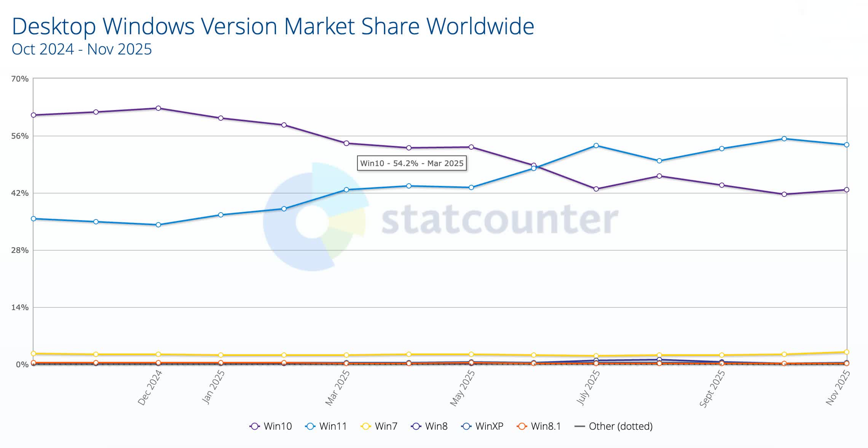Click the Sept 2025 x-axis label
Screen dimensions: 868x448
coord(713,388)
